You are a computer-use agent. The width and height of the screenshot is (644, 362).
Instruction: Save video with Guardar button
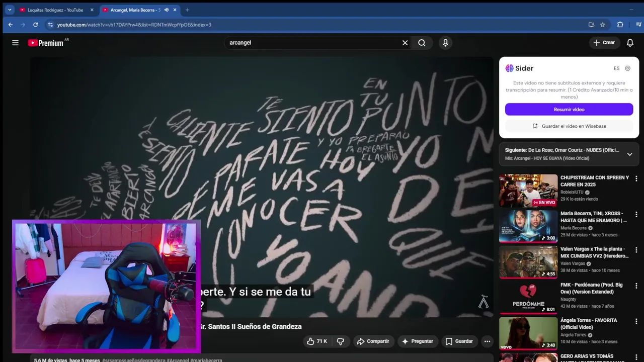pyautogui.click(x=459, y=341)
